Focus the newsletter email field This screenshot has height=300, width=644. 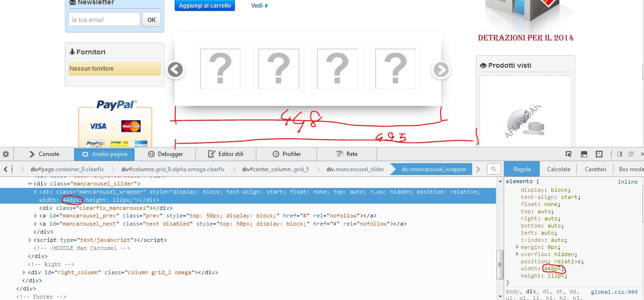104,20
